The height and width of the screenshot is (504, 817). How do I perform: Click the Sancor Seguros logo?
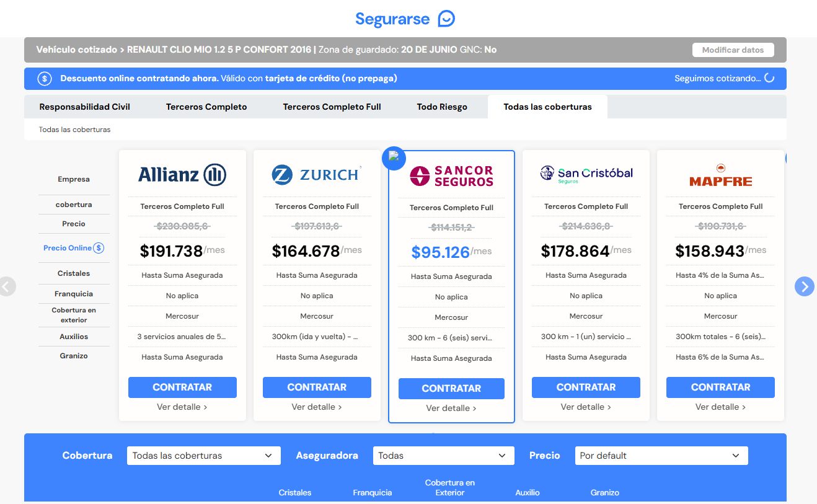451,175
